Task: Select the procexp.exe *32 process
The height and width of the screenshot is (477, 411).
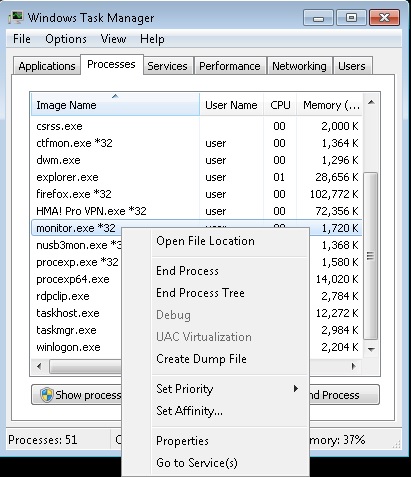Action: pos(77,262)
